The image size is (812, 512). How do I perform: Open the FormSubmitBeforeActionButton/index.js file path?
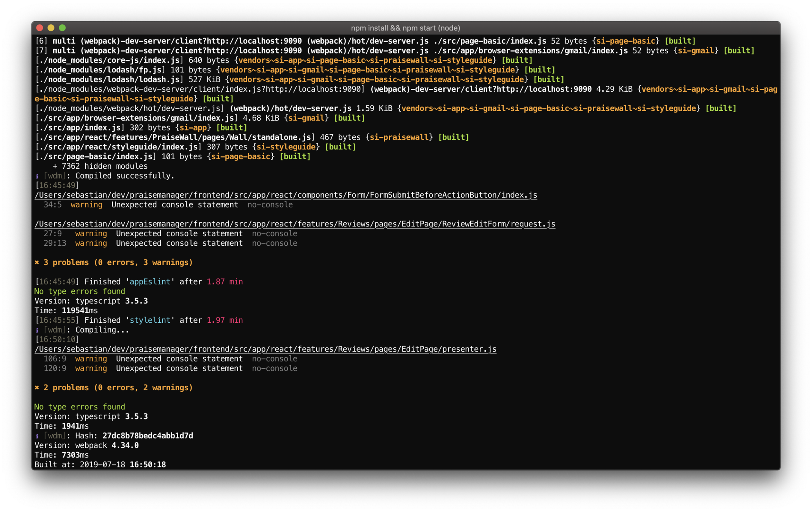coord(286,195)
